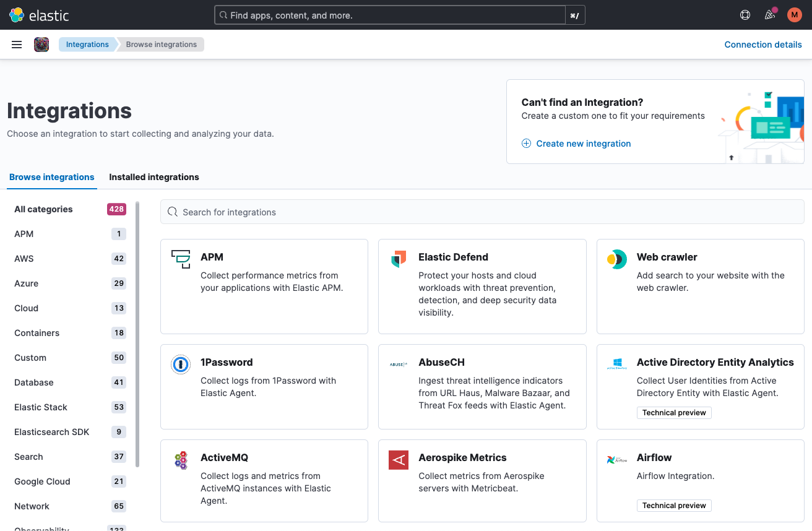Switch to Browse integrations tab
The height and width of the screenshot is (531, 812).
(x=52, y=177)
